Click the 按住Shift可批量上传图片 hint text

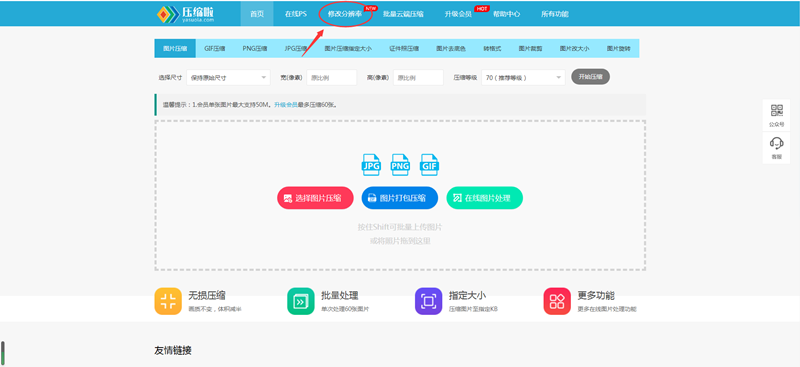pos(400,227)
